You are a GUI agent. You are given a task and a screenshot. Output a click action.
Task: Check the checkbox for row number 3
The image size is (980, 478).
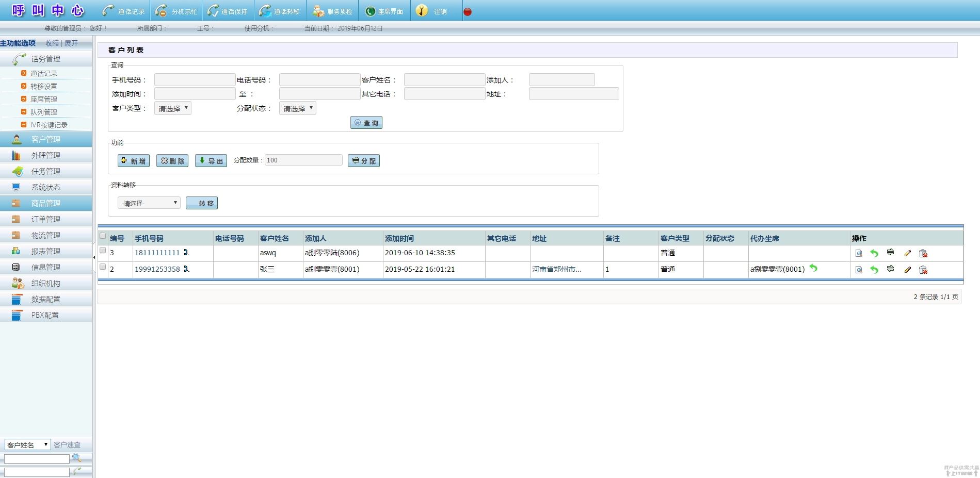103,251
